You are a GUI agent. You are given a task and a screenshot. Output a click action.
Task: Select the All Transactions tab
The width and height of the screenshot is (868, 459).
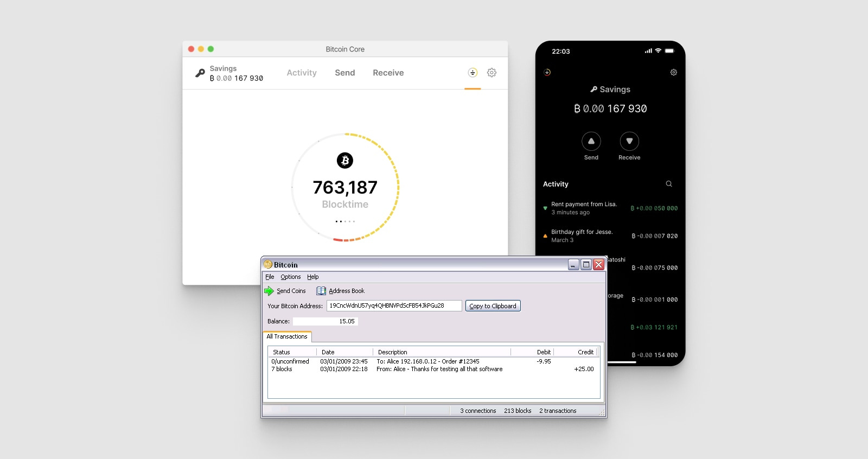(287, 336)
